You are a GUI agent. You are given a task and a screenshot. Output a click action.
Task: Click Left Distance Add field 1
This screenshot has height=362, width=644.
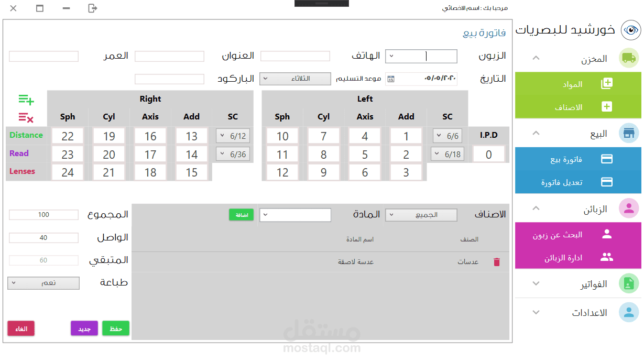pos(406,136)
